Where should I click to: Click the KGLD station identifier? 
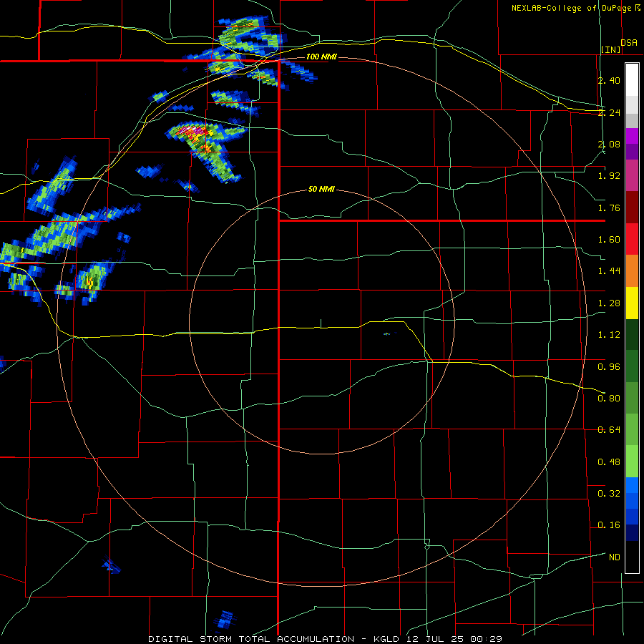pos(386,639)
